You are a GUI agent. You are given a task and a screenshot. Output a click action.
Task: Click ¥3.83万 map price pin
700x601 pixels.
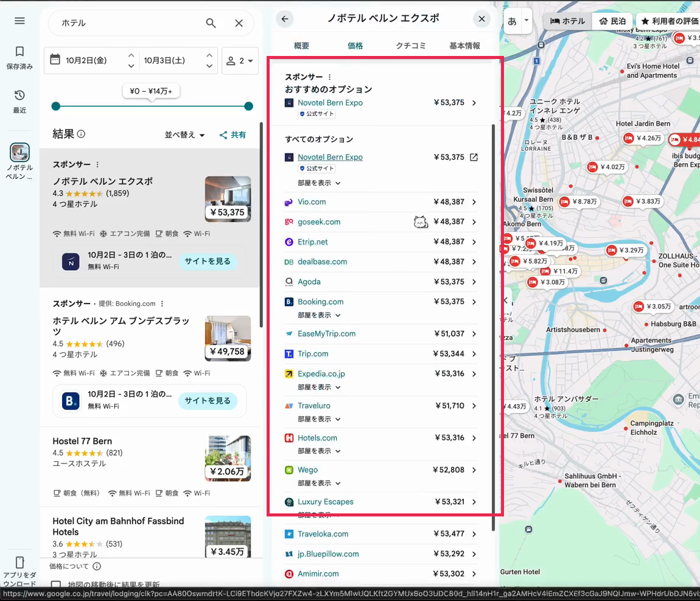point(642,202)
